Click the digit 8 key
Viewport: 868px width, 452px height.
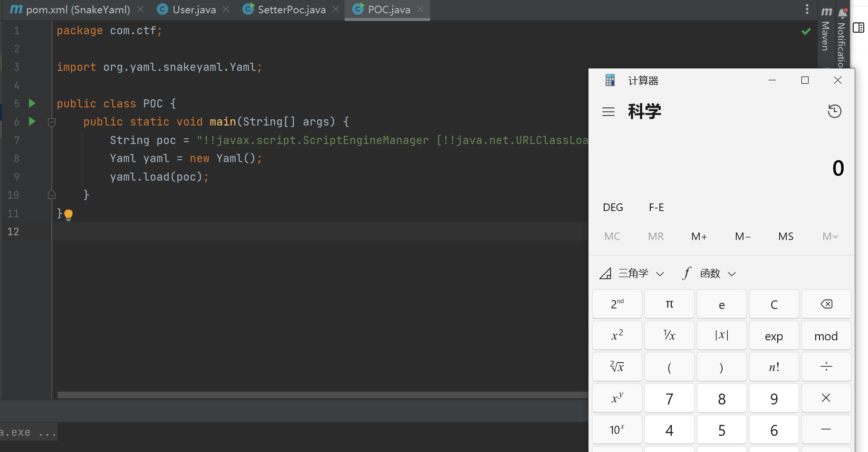pos(722,398)
